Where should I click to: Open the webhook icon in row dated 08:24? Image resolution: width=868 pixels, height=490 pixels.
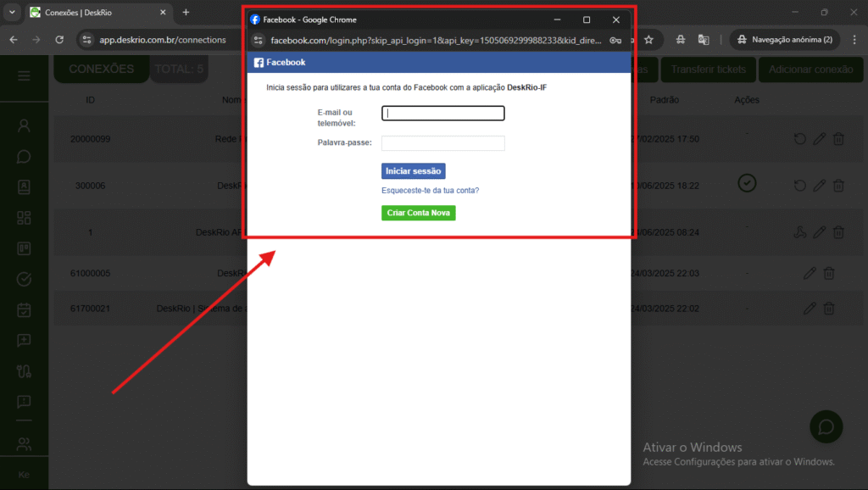(x=799, y=232)
